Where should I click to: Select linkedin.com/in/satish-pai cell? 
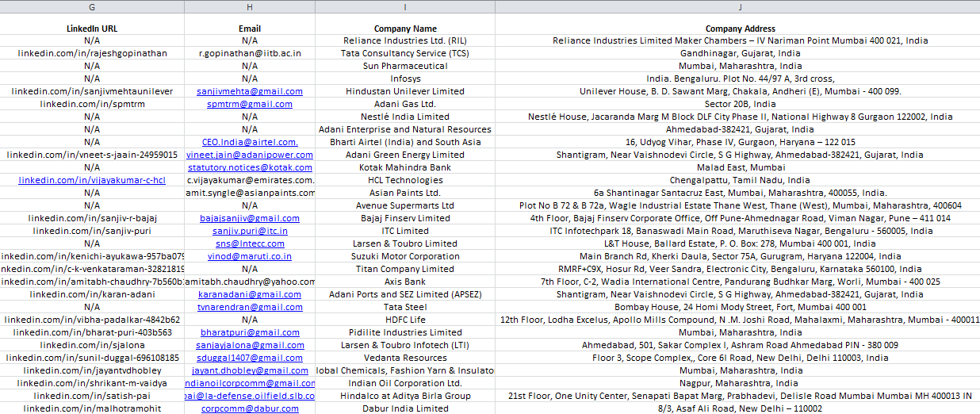(x=92, y=396)
